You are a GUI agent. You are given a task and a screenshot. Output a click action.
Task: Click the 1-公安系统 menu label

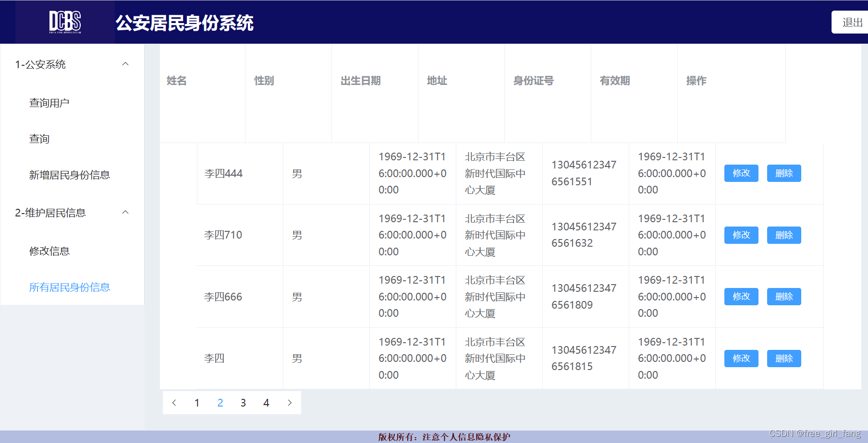40,64
